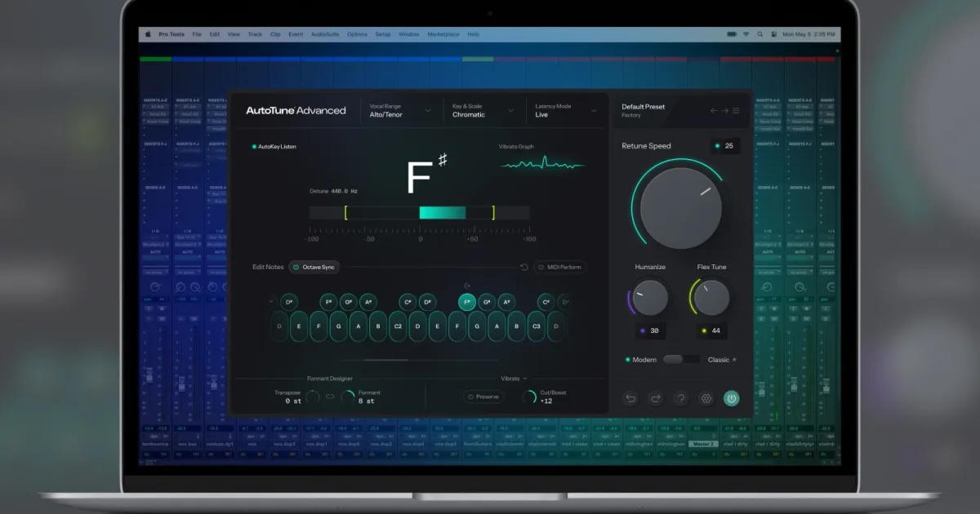Open the Vocal Range Alto/Tenor dropdown
Viewport: 980px width, 514px height.
click(x=399, y=110)
